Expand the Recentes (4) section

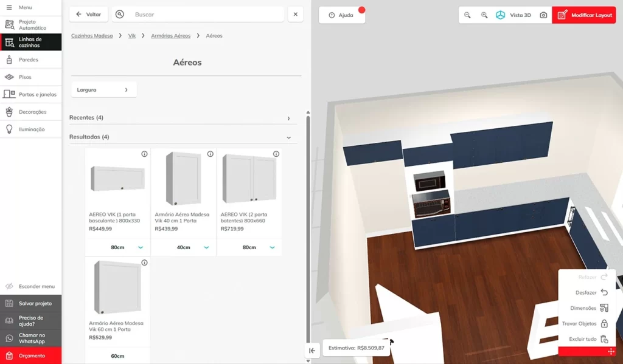(183, 117)
